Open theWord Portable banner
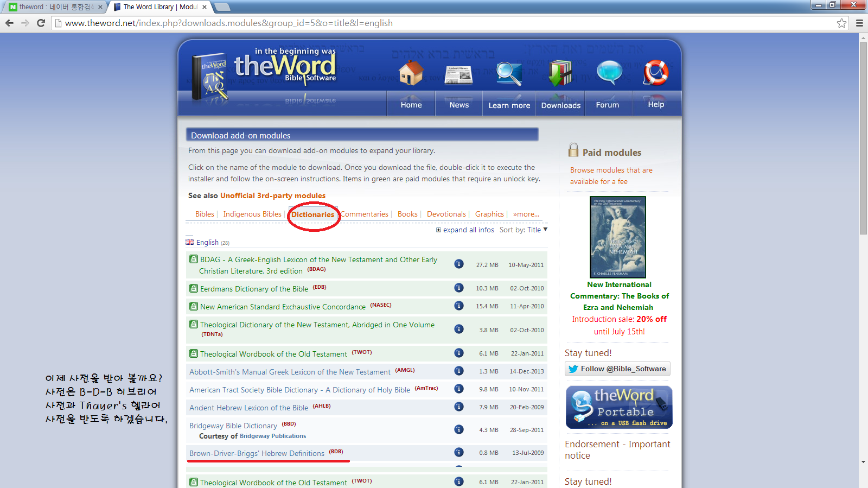868x488 pixels. coord(619,407)
